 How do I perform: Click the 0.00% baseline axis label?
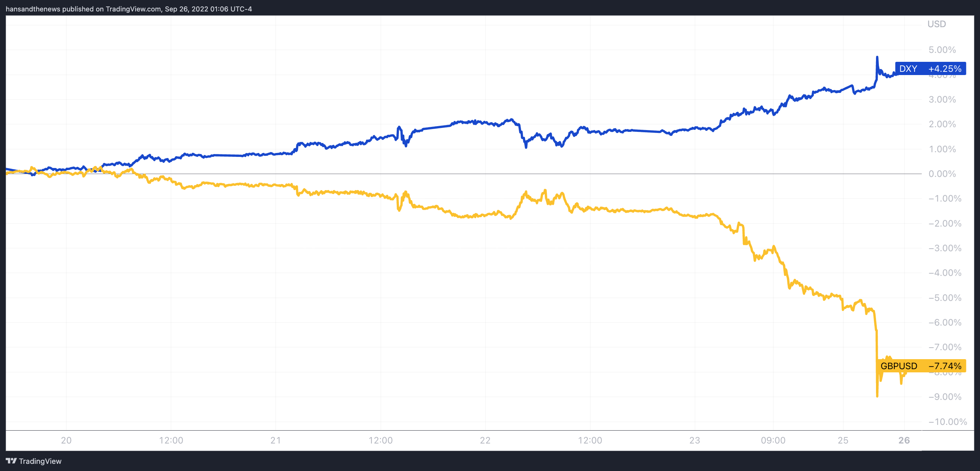942,174
